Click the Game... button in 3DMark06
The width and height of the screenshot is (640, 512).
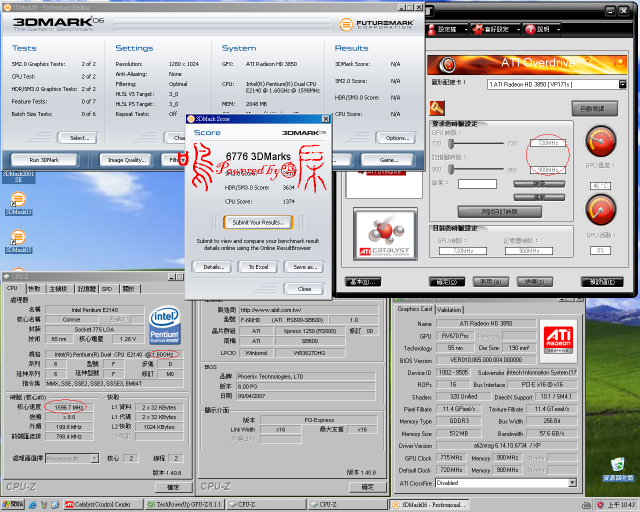pyautogui.click(x=388, y=160)
